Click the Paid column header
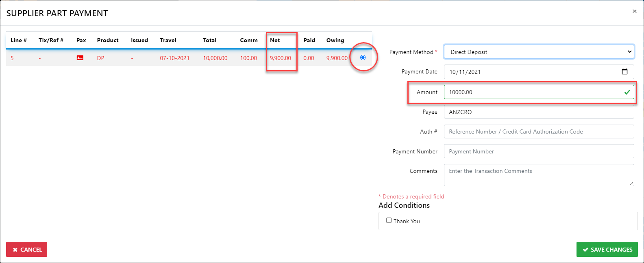Image resolution: width=644 pixels, height=263 pixels. (x=309, y=40)
